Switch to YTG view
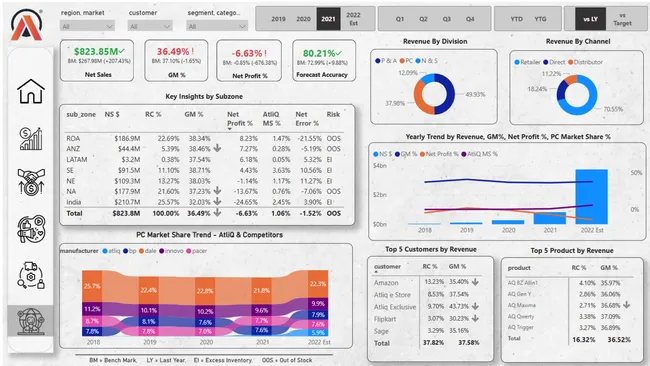Image resolution: width=650 pixels, height=366 pixels. pyautogui.click(x=540, y=19)
